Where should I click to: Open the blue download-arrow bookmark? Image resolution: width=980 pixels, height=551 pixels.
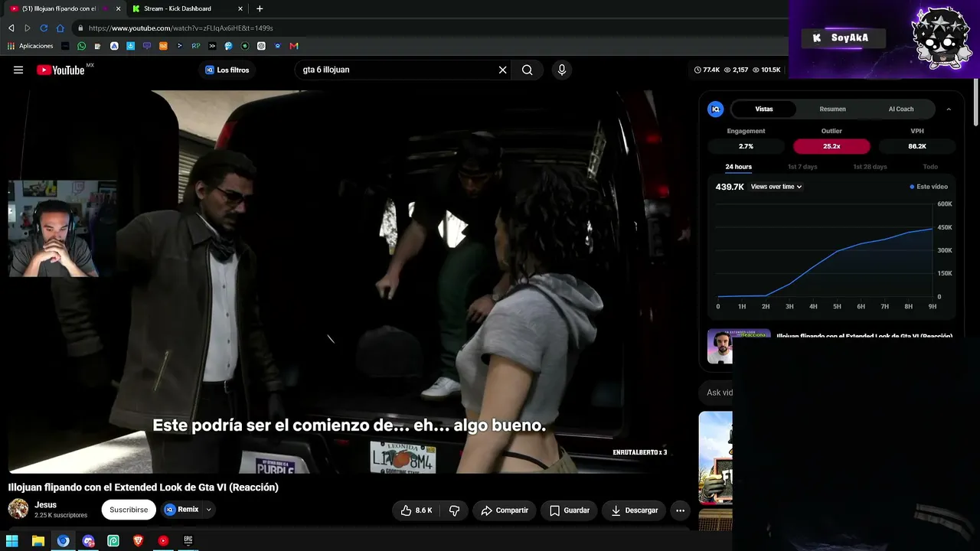131,46
